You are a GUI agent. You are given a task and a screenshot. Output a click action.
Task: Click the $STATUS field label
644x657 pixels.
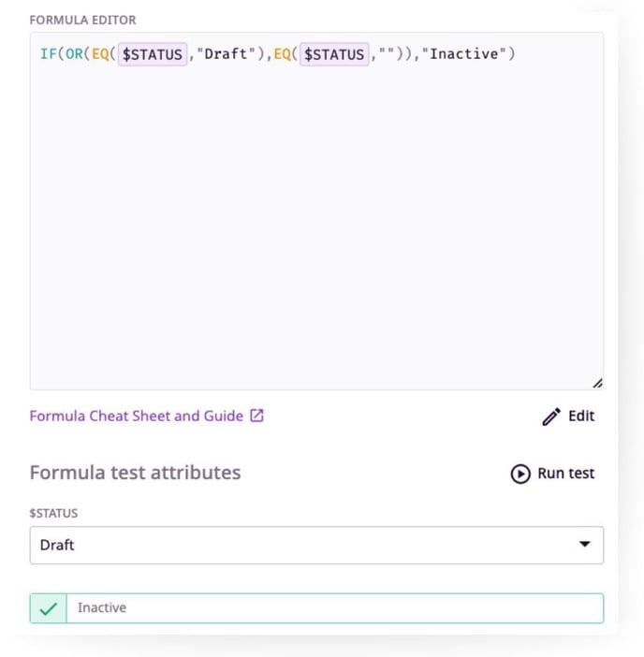click(53, 513)
